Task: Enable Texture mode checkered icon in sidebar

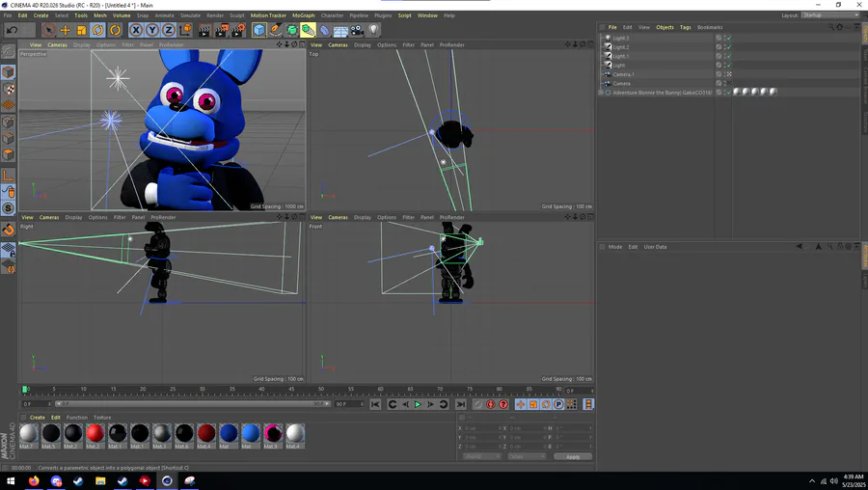Action: point(9,89)
